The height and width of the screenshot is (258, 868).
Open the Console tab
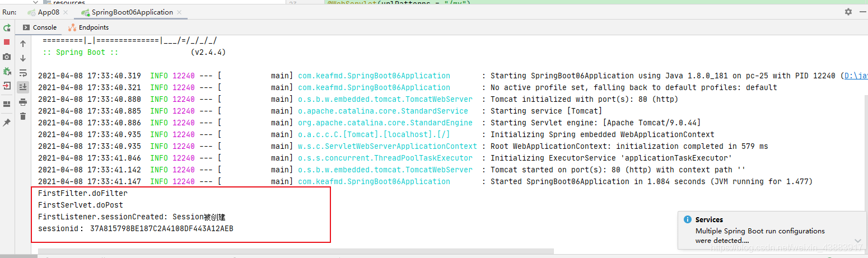(40, 27)
